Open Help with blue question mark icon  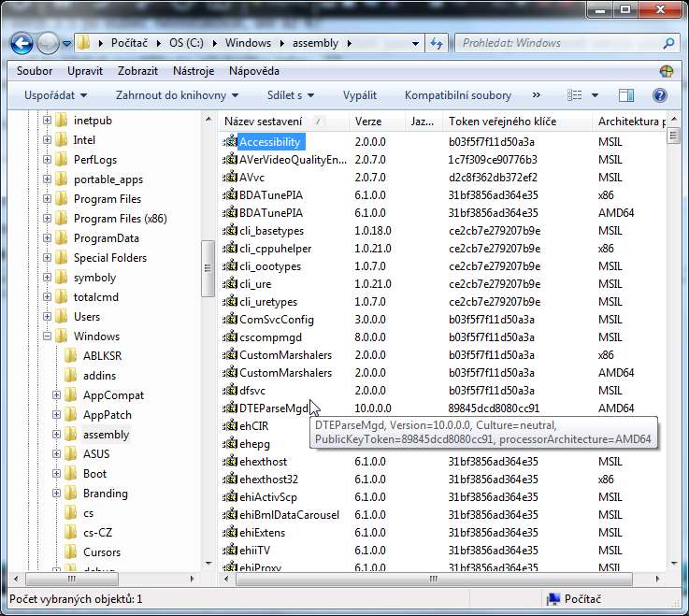[x=660, y=95]
